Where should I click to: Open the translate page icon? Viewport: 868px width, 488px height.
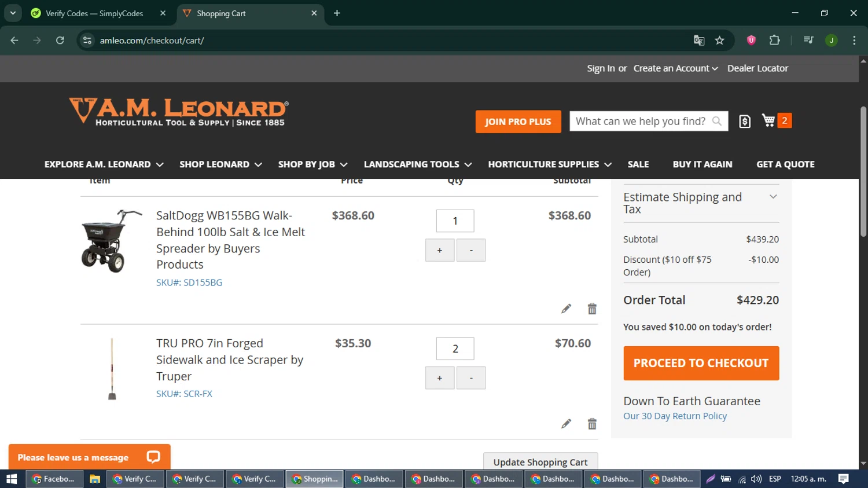pyautogui.click(x=699, y=40)
